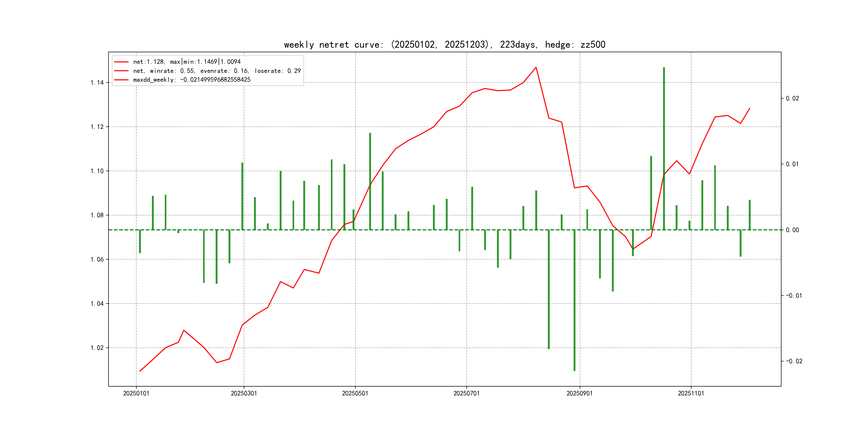The image size is (868, 434).
Task: Click the 0.00 right axis tick label
Action: point(792,230)
